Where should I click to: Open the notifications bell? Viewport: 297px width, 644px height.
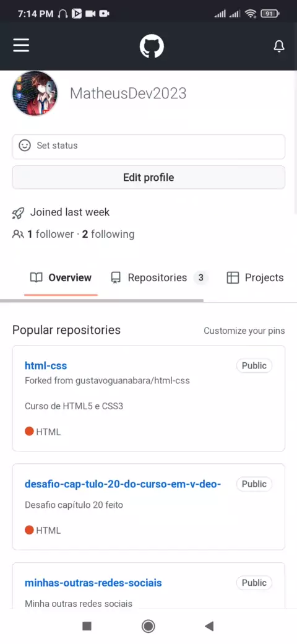[279, 46]
